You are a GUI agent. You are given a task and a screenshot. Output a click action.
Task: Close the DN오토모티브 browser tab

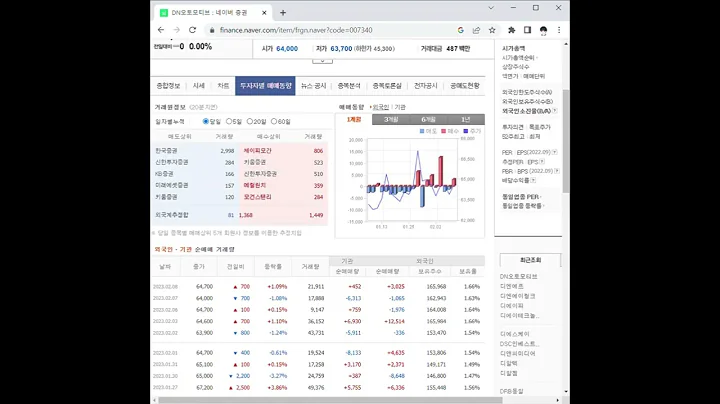[264, 13]
